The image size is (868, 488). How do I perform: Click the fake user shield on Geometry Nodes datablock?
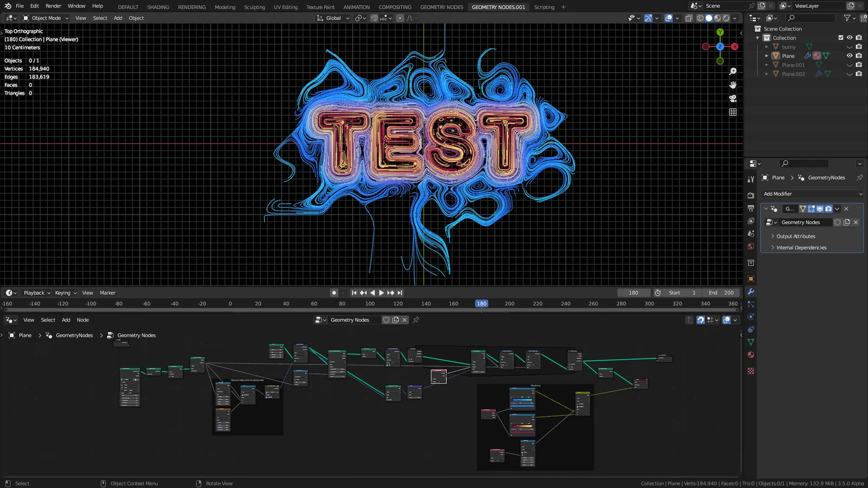(x=838, y=222)
